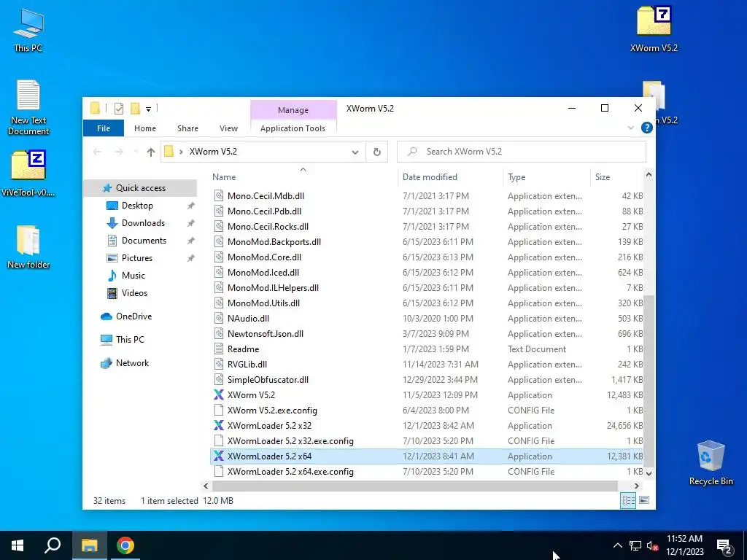This screenshot has height=560, width=747.
Task: Switch to the Home ribbon tab
Action: point(145,128)
